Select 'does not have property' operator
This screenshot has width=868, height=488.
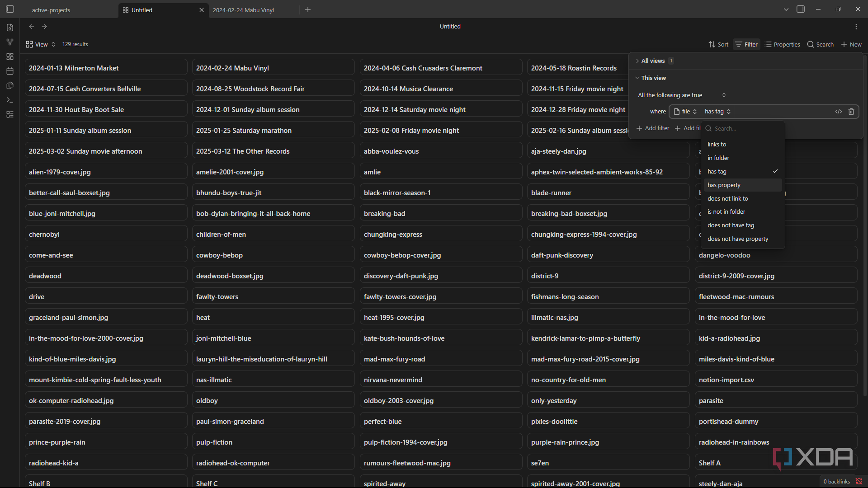pos(743,239)
